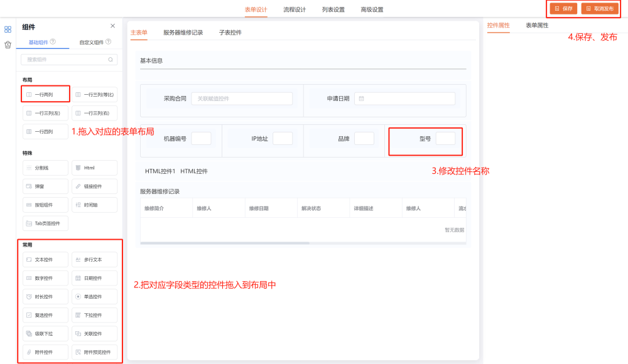Click the 取消发布 unpublish button

(x=599, y=9)
